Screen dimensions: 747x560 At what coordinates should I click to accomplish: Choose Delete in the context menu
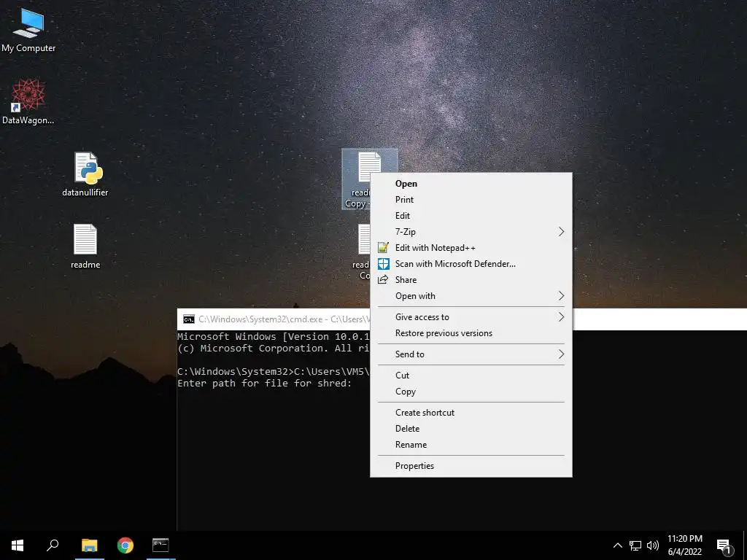(x=471, y=429)
